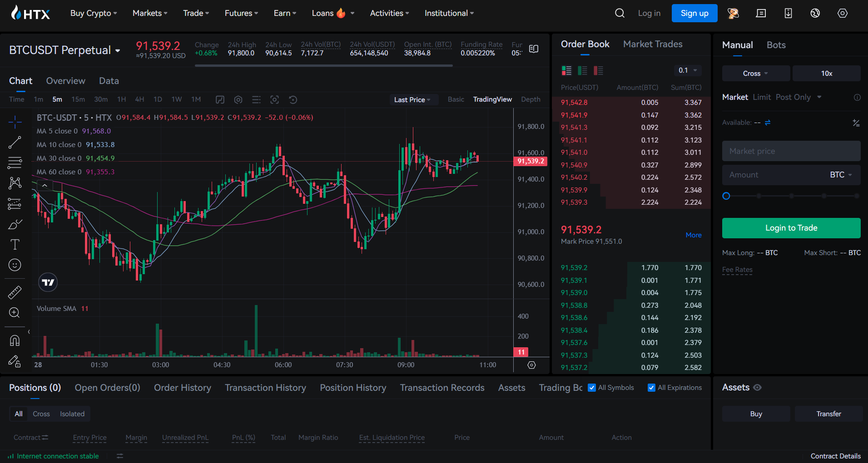
Task: Open the 0.1 order book precision dropdown
Action: coord(687,70)
